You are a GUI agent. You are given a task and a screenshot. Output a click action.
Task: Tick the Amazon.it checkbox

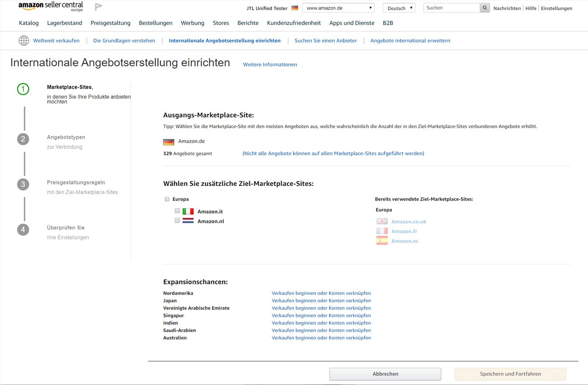[x=177, y=211]
